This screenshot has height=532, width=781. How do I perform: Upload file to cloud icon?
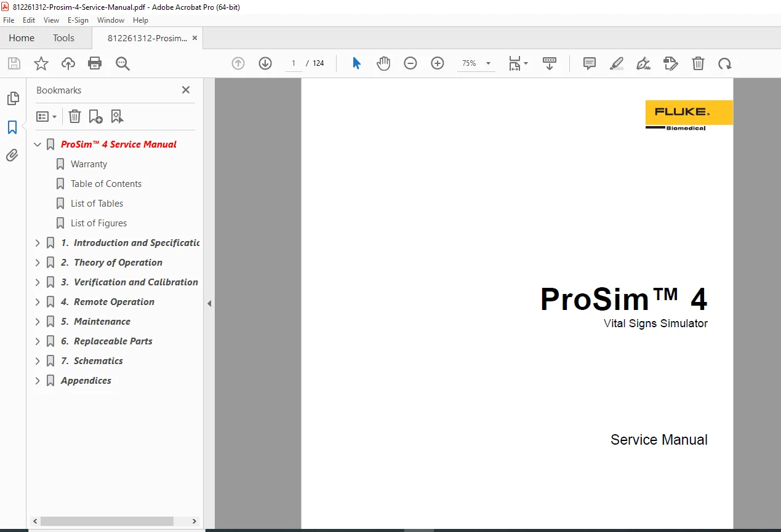(68, 63)
